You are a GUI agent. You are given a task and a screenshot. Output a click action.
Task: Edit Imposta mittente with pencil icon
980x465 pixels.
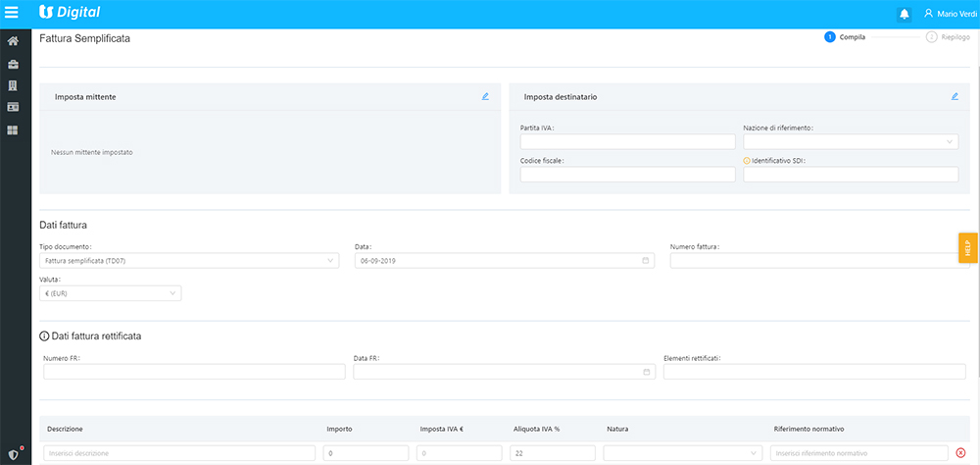(x=485, y=96)
